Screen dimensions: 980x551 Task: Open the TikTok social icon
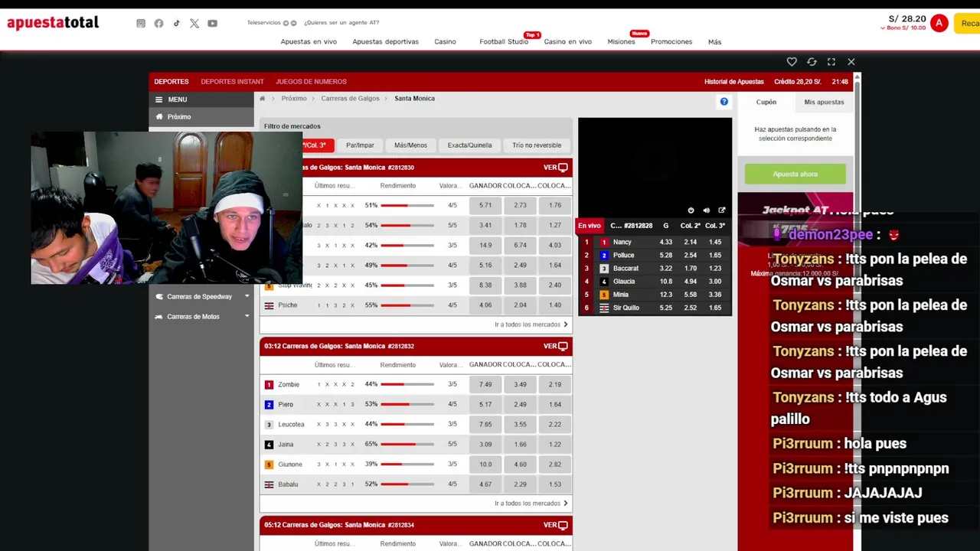click(x=177, y=24)
